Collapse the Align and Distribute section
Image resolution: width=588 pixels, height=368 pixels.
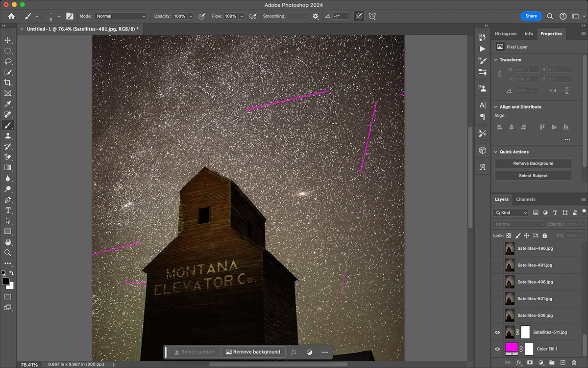click(x=495, y=107)
